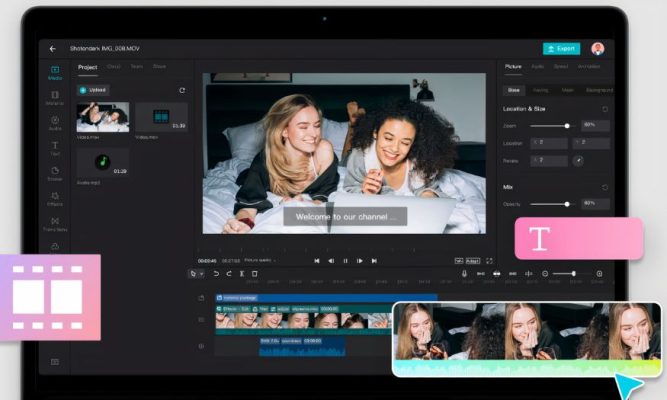Click the Upload button

pyautogui.click(x=93, y=90)
